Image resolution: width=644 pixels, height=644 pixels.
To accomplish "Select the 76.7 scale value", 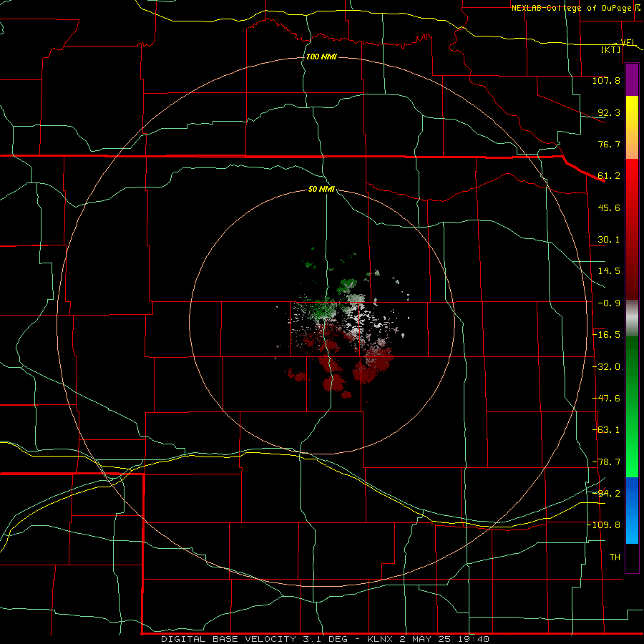I will point(609,144).
